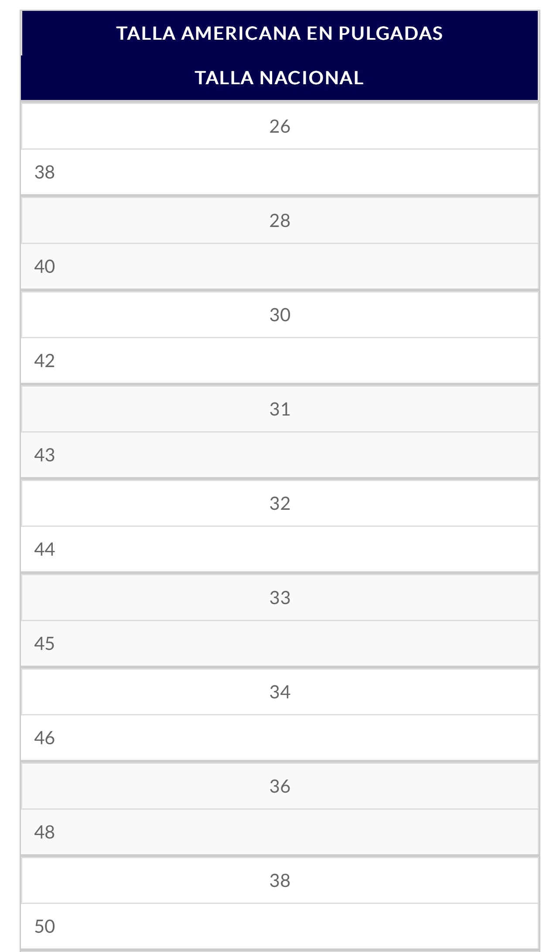
Task: Select the national size 50 cell
Action: (44, 926)
